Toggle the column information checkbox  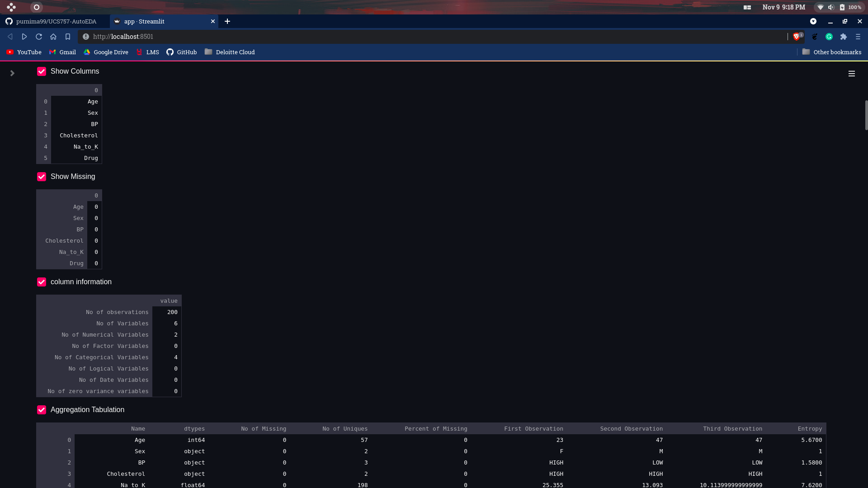pyautogui.click(x=42, y=282)
